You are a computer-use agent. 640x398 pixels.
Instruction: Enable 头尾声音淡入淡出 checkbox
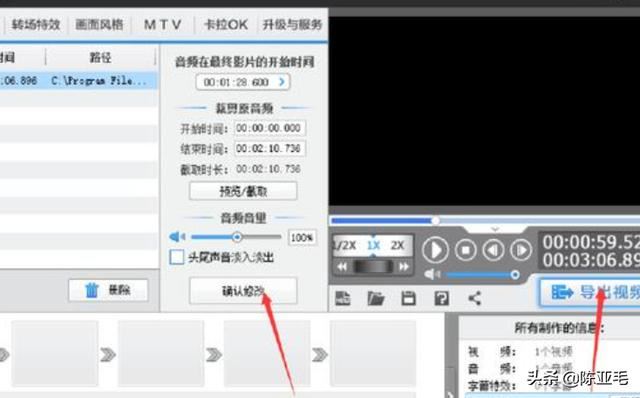[177, 257]
